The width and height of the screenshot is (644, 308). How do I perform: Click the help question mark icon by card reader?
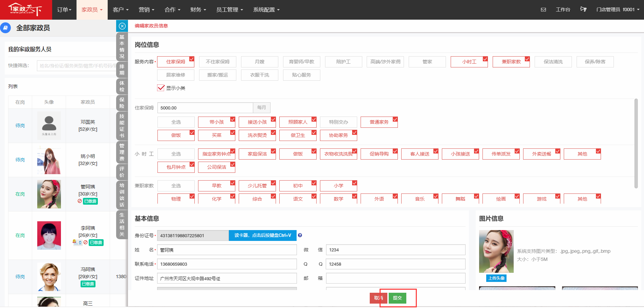tap(300, 235)
